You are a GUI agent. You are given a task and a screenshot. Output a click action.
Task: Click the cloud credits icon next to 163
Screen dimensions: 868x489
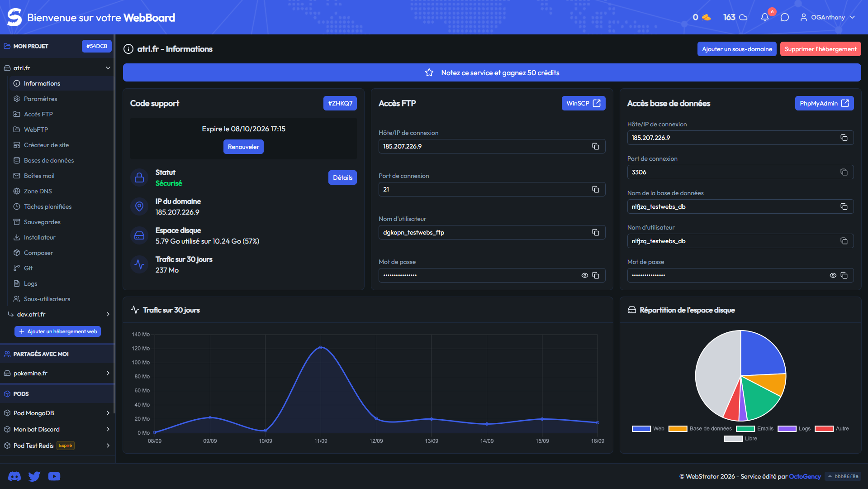[743, 17]
